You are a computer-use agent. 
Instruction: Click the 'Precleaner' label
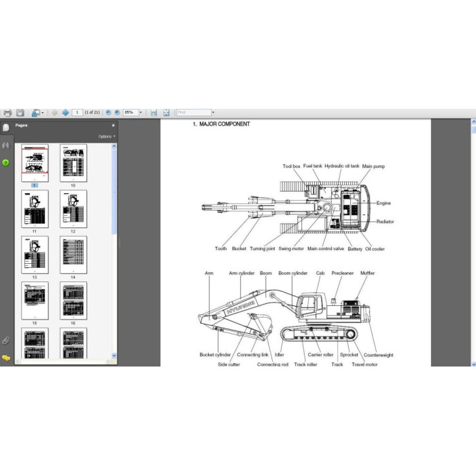[x=343, y=273]
